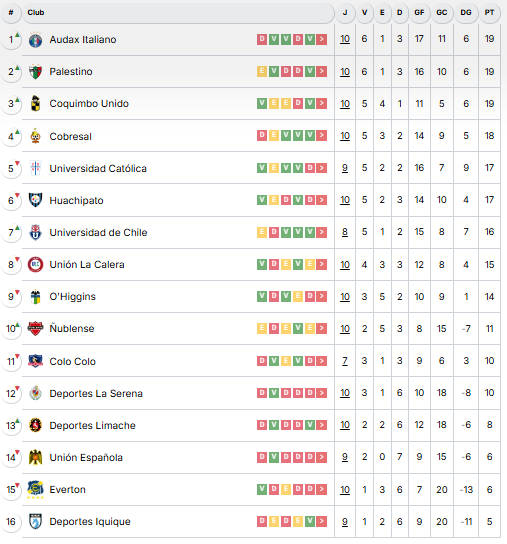The image size is (507, 544).
Task: Select the Universidad Católica crest
Action: click(35, 168)
